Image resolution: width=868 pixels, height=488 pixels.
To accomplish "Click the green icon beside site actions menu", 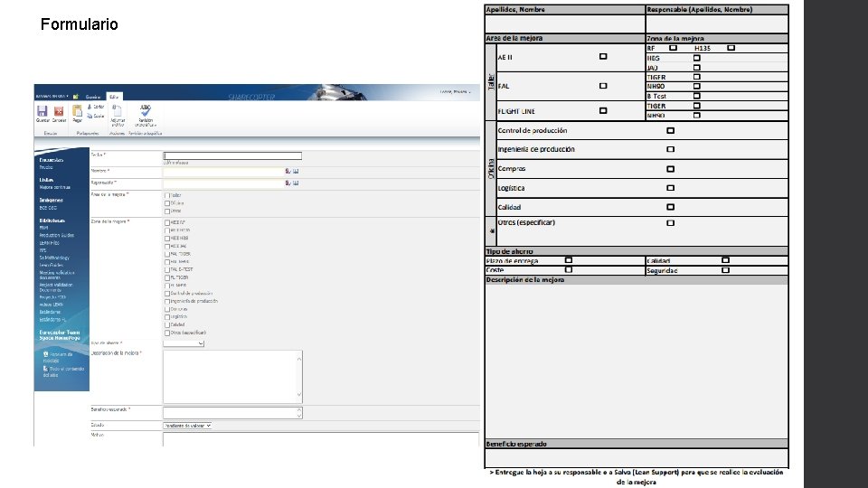I will point(76,97).
